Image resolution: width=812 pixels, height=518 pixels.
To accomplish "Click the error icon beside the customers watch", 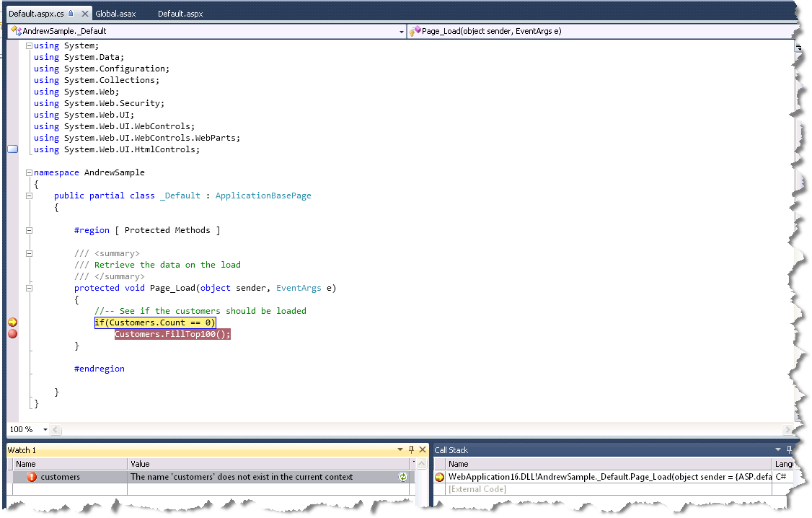I will tap(32, 477).
